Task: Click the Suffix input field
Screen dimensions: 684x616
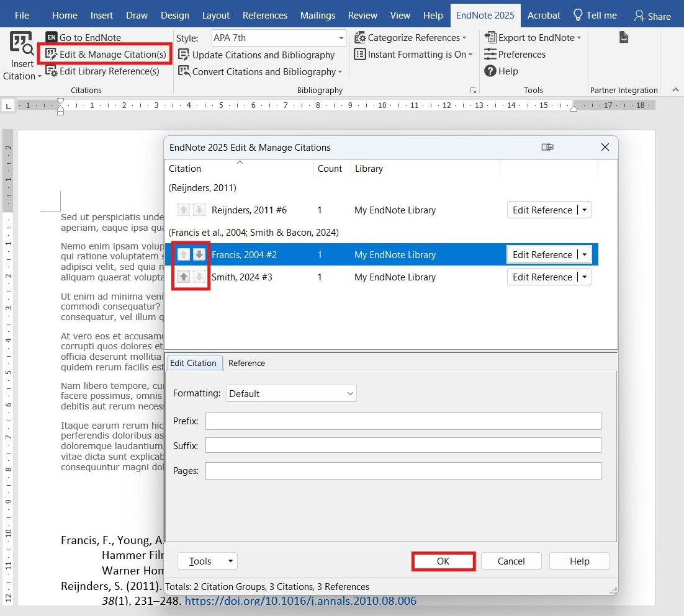Action: [x=403, y=445]
